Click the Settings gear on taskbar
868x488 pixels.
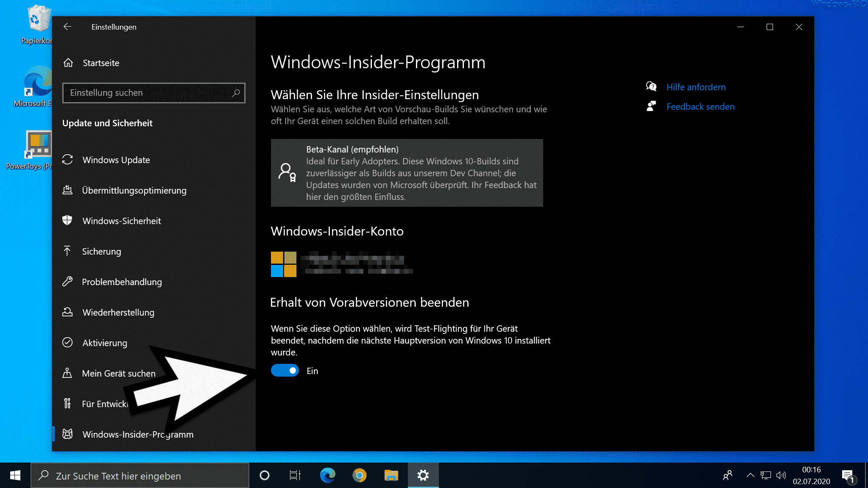click(x=423, y=475)
